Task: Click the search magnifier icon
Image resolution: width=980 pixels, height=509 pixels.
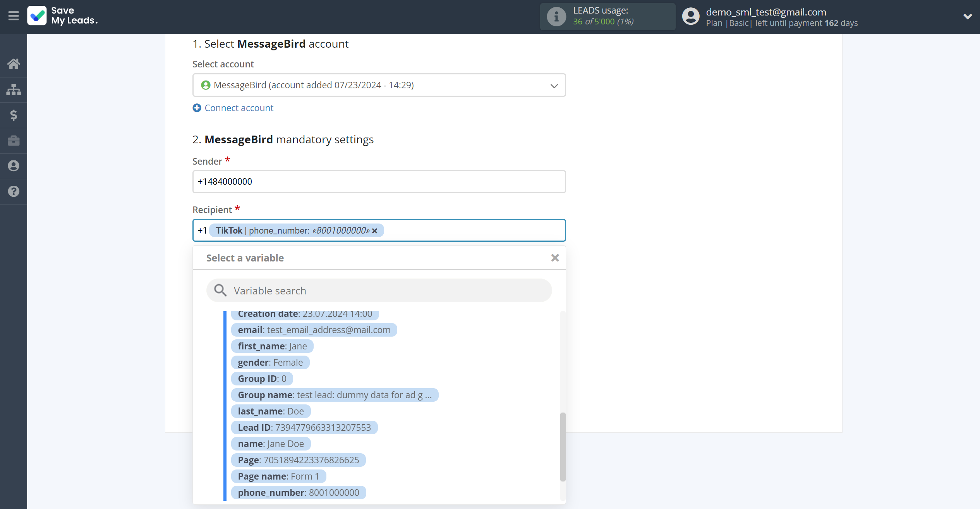Action: click(220, 291)
